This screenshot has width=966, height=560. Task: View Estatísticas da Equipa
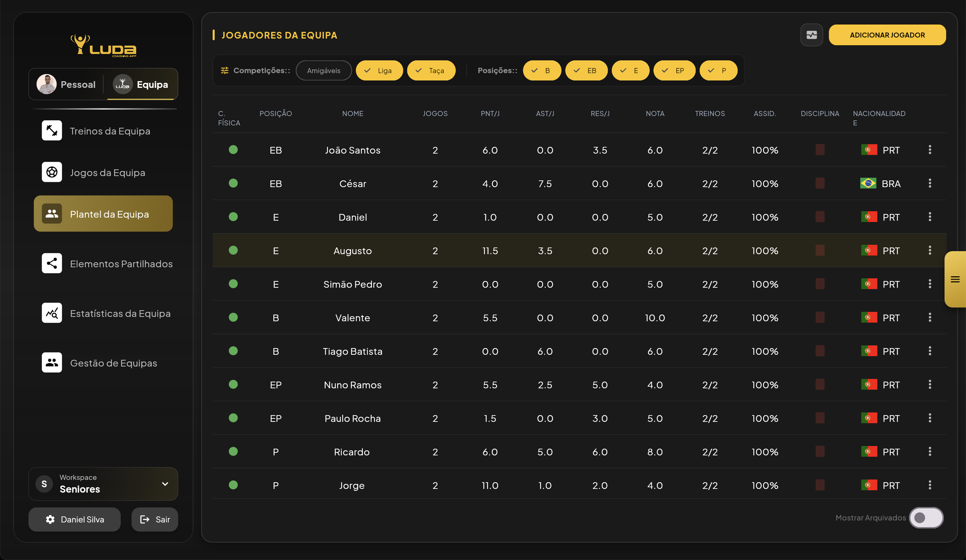(x=120, y=313)
